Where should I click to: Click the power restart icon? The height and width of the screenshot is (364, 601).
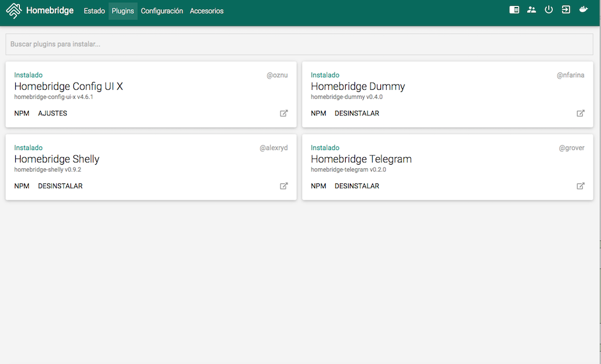pyautogui.click(x=549, y=10)
